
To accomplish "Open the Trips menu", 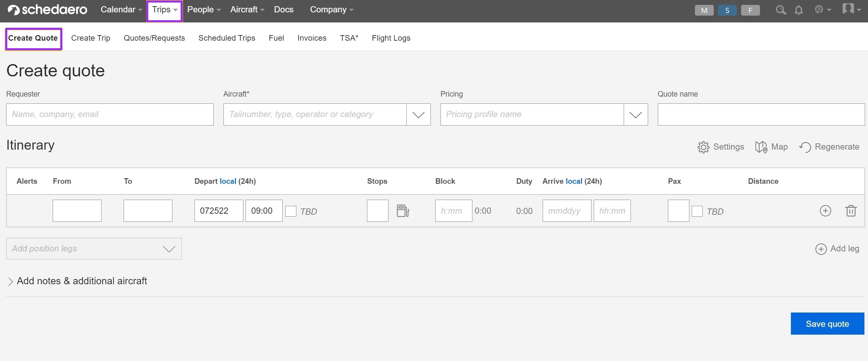I will point(164,10).
